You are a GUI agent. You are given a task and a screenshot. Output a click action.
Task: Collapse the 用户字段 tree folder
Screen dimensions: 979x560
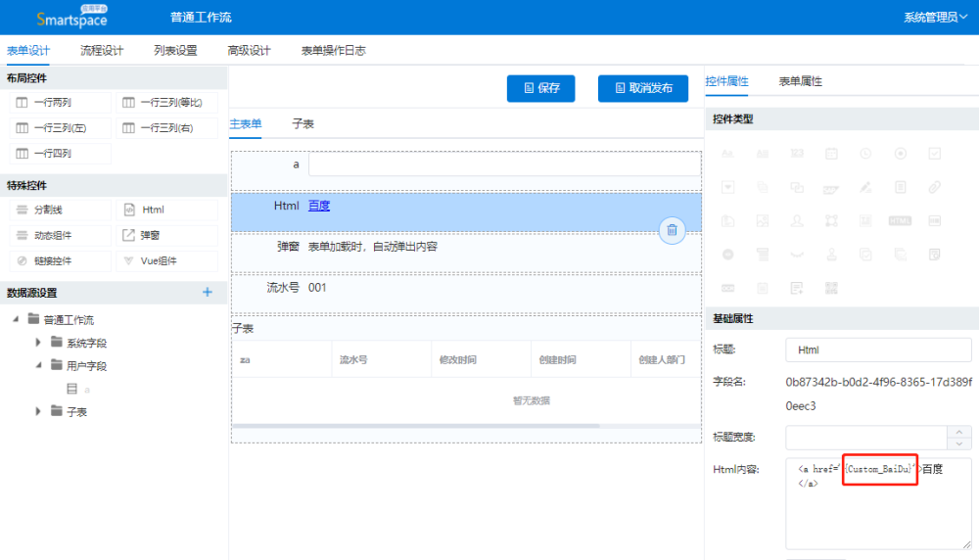tap(38, 365)
